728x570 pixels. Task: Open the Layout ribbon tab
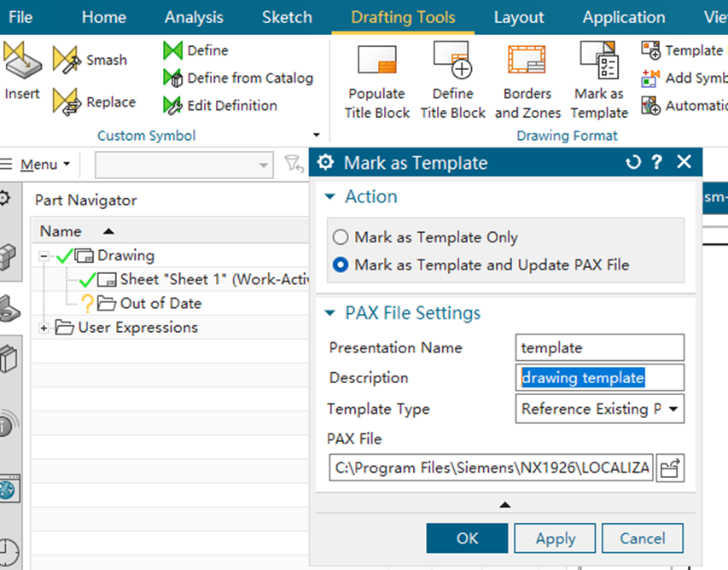519,17
